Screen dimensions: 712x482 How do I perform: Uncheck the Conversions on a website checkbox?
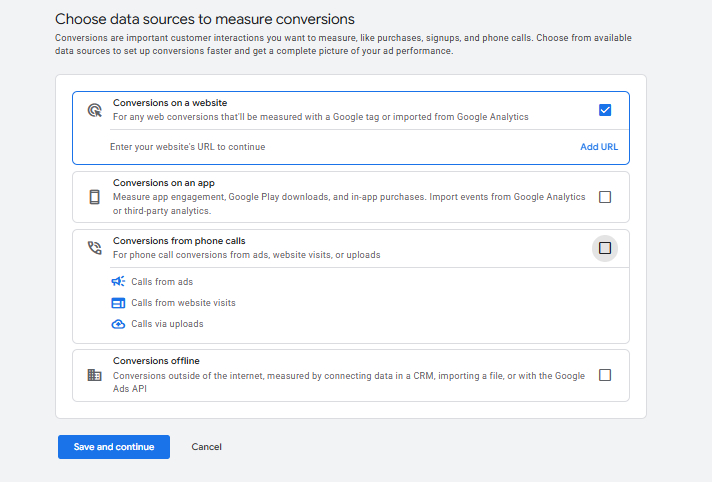point(604,110)
